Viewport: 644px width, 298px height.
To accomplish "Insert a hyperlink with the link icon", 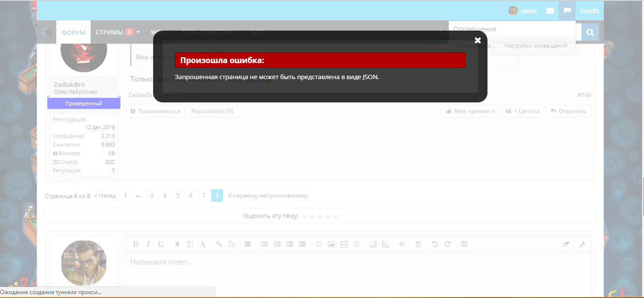I will [219, 244].
